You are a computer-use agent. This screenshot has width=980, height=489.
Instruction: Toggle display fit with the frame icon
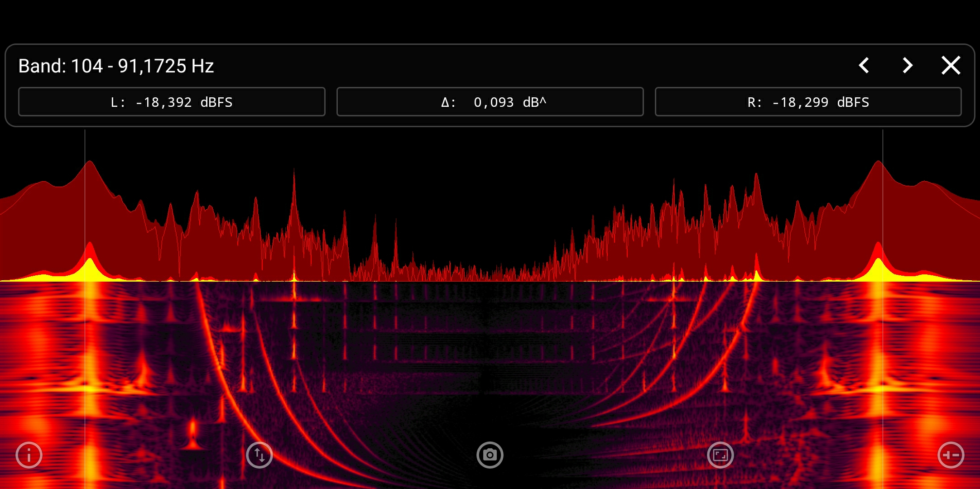coord(720,454)
